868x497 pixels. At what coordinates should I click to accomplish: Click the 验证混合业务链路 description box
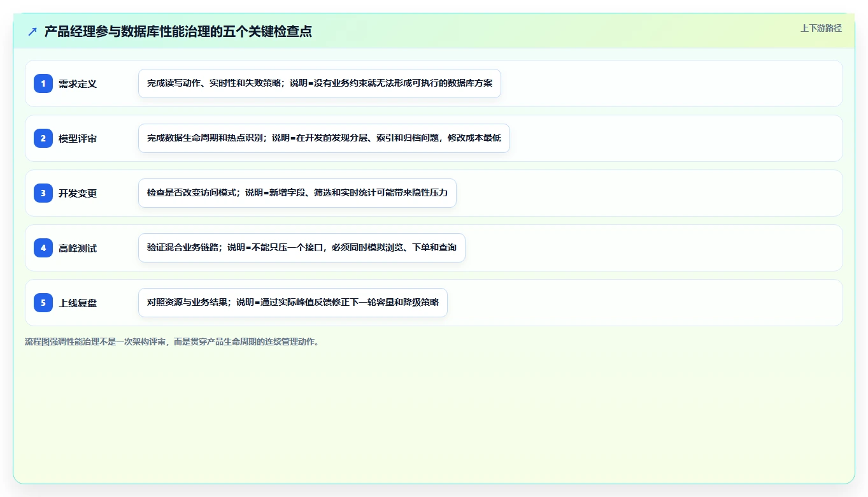click(302, 248)
